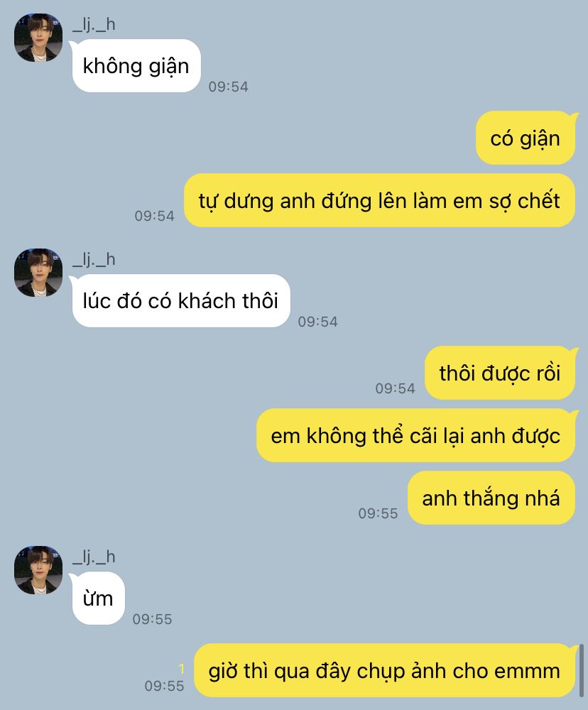588x710 pixels.
Task: Tap "em không thể cãi lại anh được" bubble
Action: click(416, 436)
